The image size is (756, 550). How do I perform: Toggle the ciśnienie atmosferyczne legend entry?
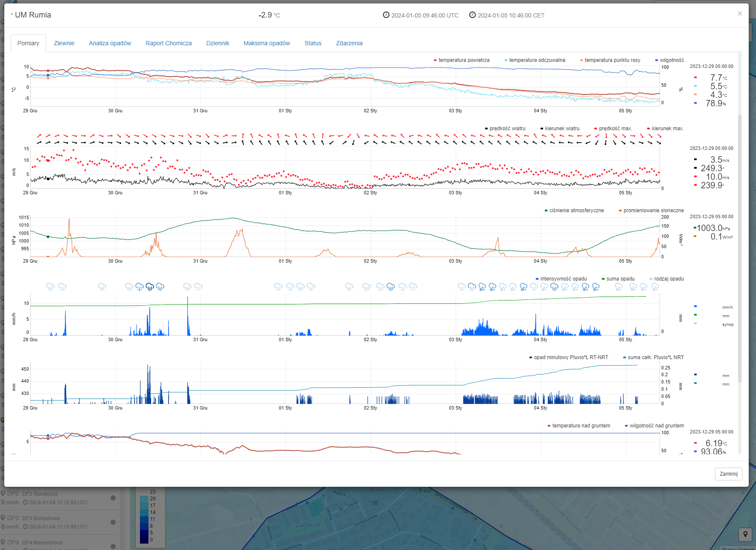[x=576, y=211]
